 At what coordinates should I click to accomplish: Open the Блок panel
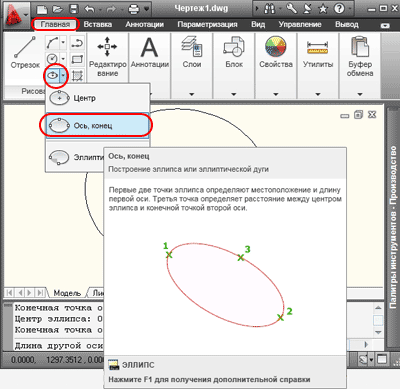tap(234, 52)
